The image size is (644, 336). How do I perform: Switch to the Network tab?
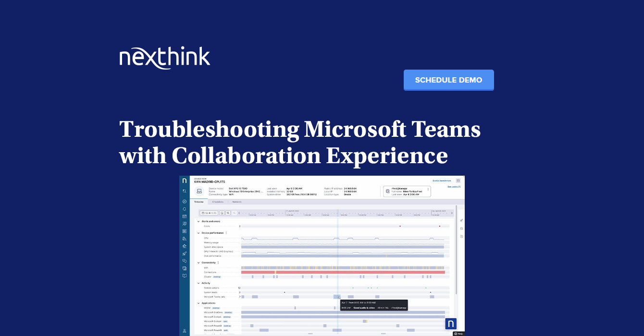point(237,202)
